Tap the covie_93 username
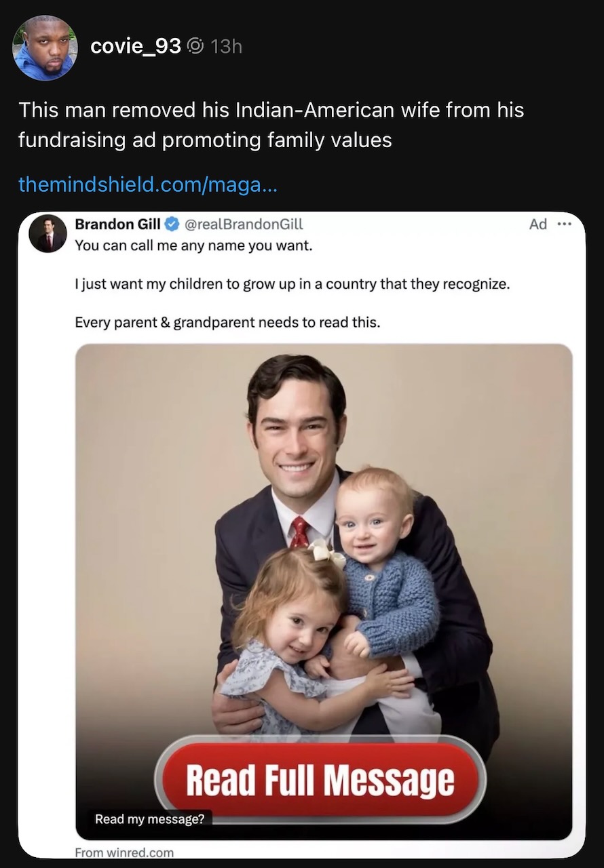604x868 pixels. [x=136, y=46]
